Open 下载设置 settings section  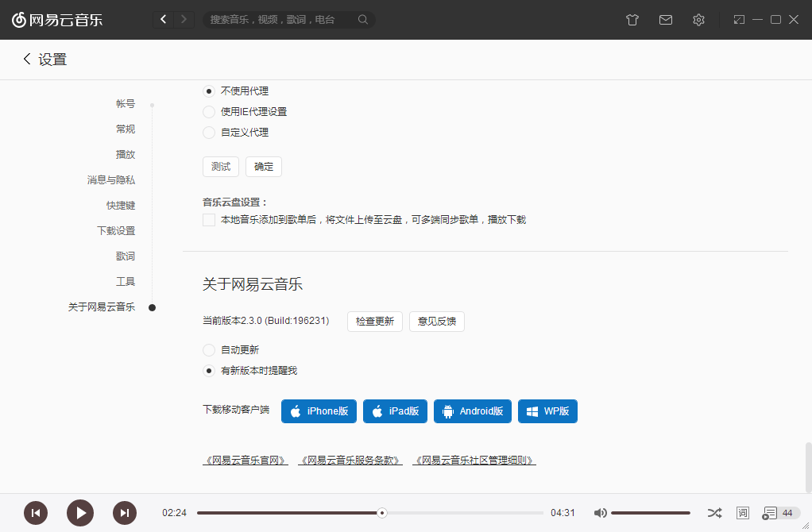(116, 230)
